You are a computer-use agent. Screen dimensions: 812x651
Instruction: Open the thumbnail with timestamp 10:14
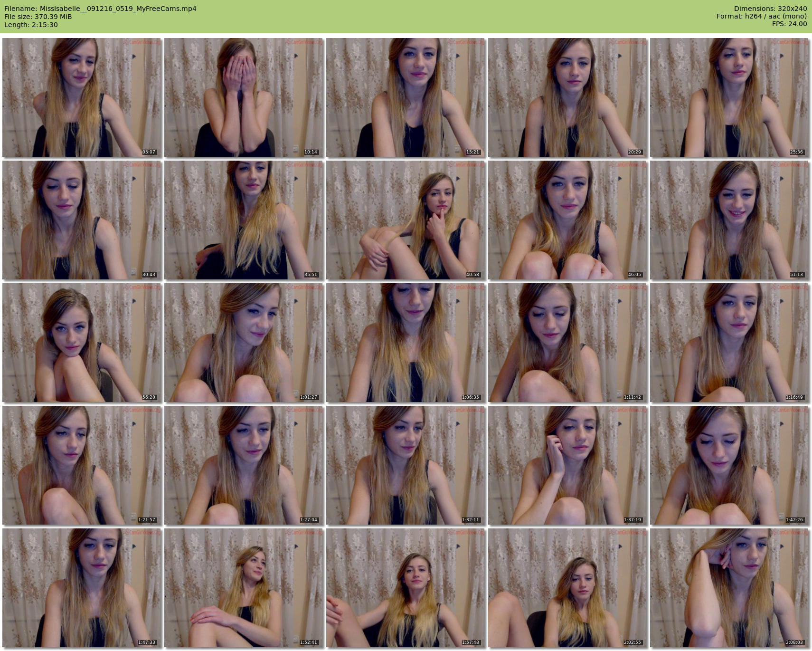[244, 97]
